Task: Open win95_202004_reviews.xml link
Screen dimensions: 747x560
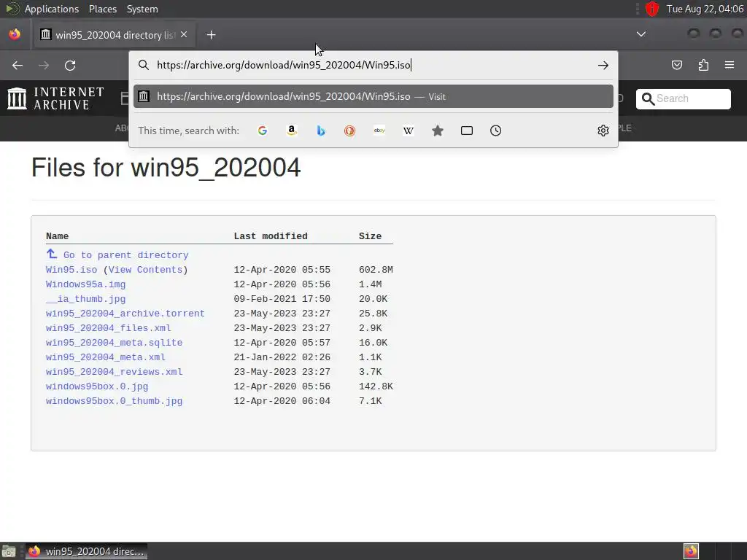Action: click(x=114, y=372)
